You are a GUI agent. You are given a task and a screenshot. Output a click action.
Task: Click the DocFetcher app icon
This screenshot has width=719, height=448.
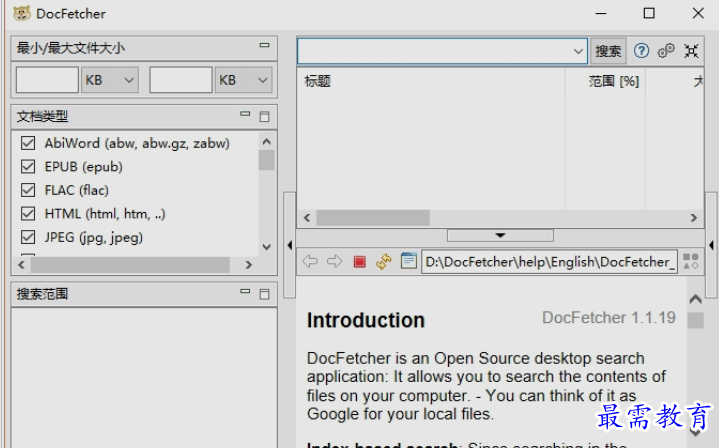[x=22, y=13]
